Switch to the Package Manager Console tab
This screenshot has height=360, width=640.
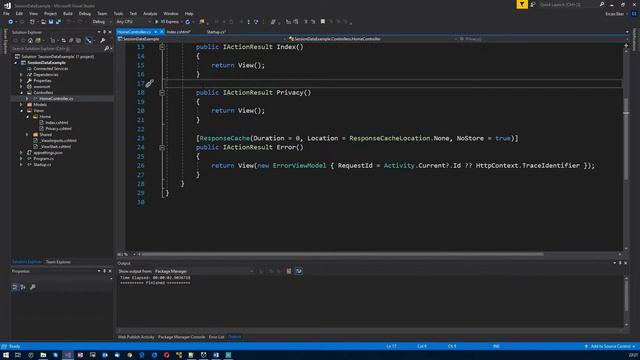tap(181, 337)
